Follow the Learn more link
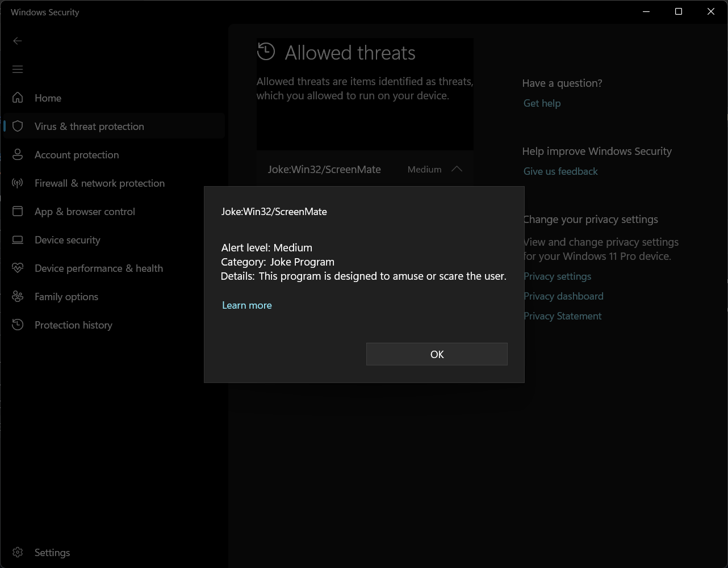 coord(247,305)
